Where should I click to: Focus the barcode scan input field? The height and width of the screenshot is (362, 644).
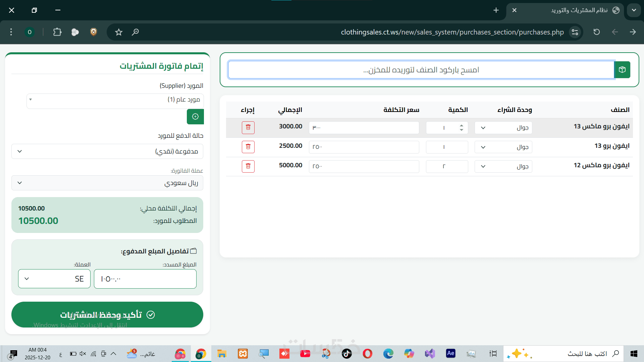(x=421, y=70)
